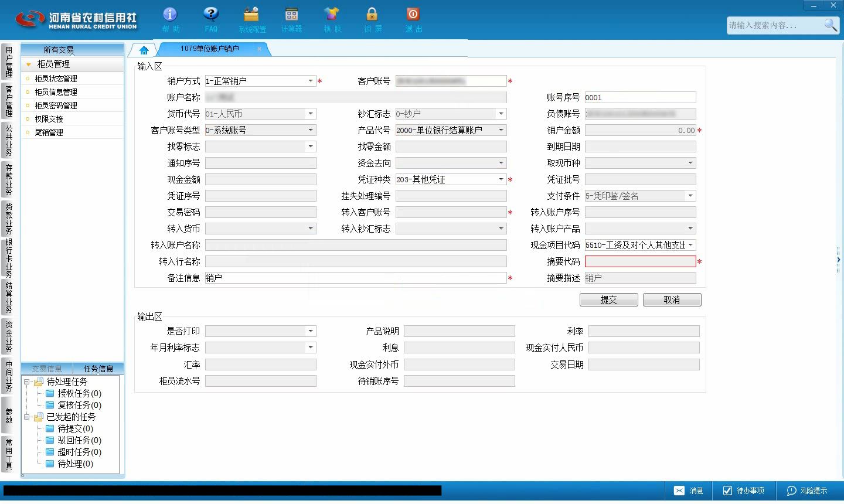
Task: Switch to the 任务信息 tab
Action: [98, 369]
